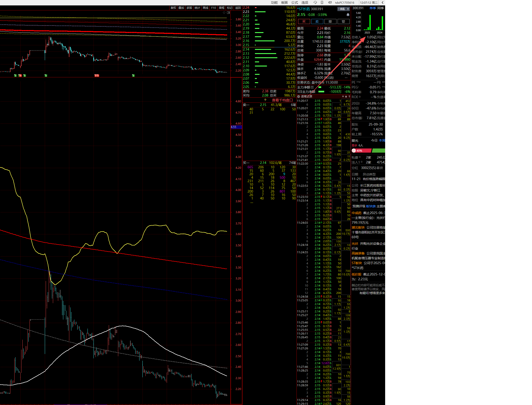532x405 pixels.
Task: Click the 40% bullish sentiment bar
Action: coord(361,151)
